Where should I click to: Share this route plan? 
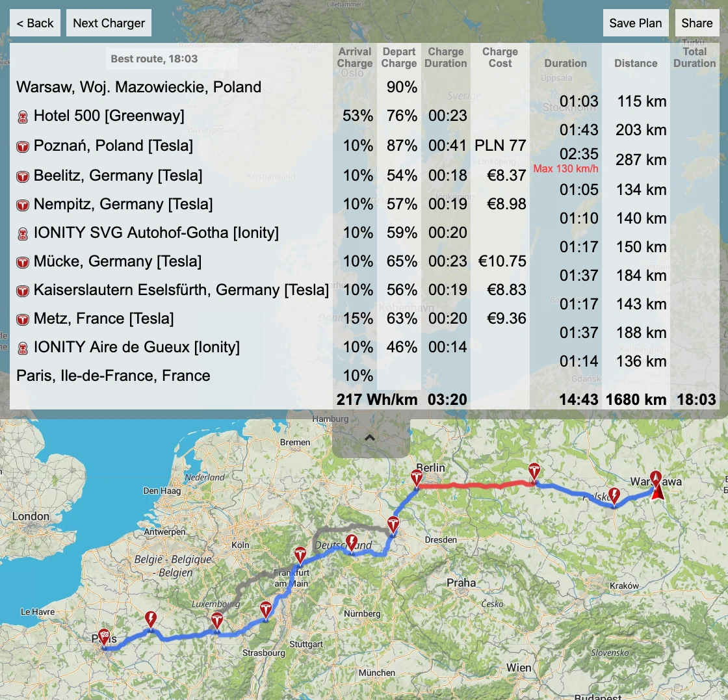pos(697,23)
